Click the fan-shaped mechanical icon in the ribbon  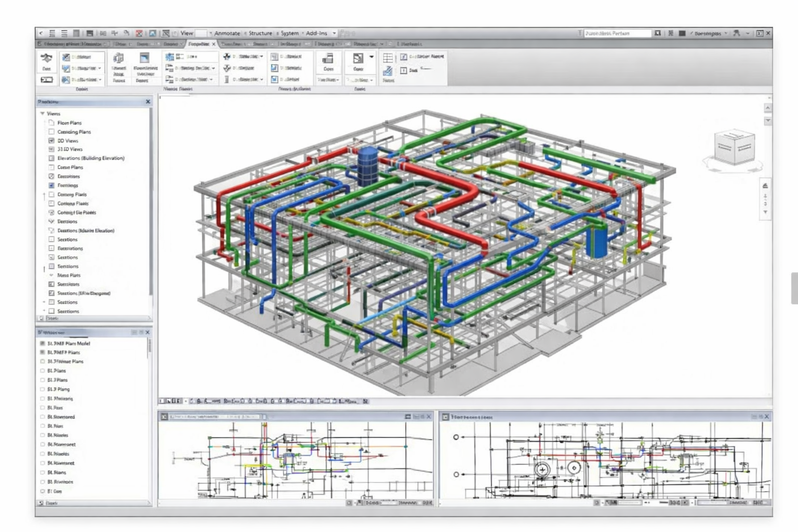(x=227, y=57)
